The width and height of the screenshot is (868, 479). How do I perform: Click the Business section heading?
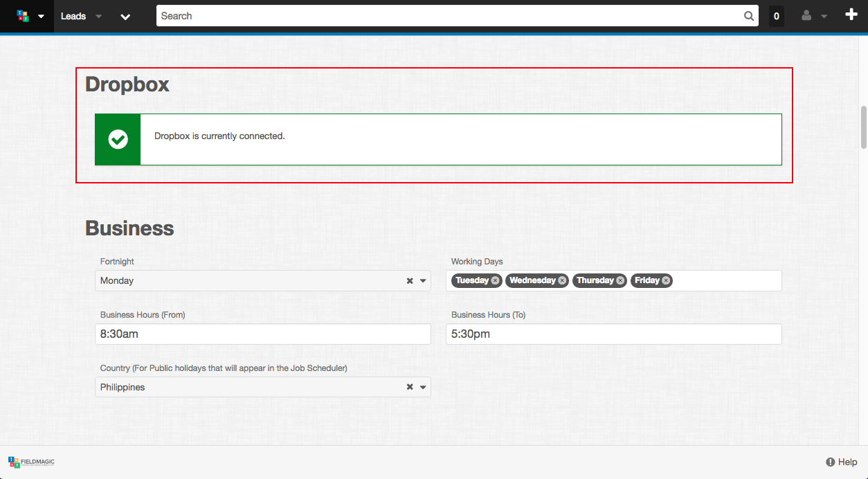[x=129, y=228]
